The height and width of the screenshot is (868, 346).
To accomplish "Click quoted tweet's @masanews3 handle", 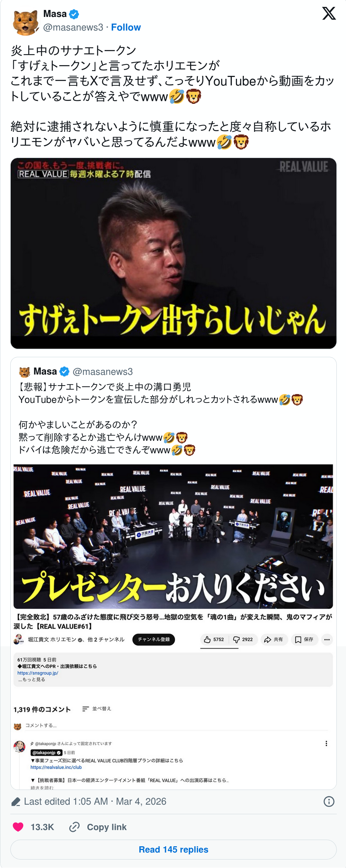I will [103, 372].
